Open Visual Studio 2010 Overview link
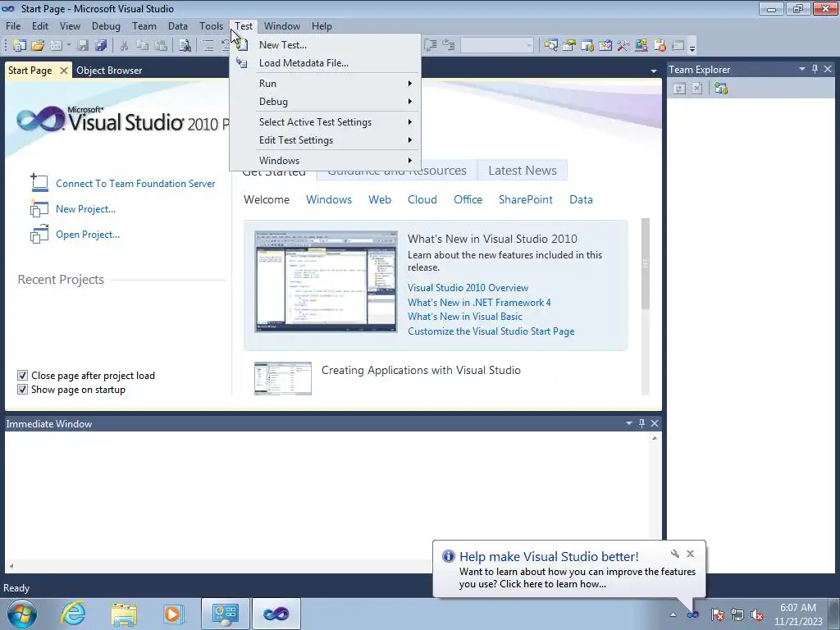This screenshot has width=840, height=630. click(468, 288)
